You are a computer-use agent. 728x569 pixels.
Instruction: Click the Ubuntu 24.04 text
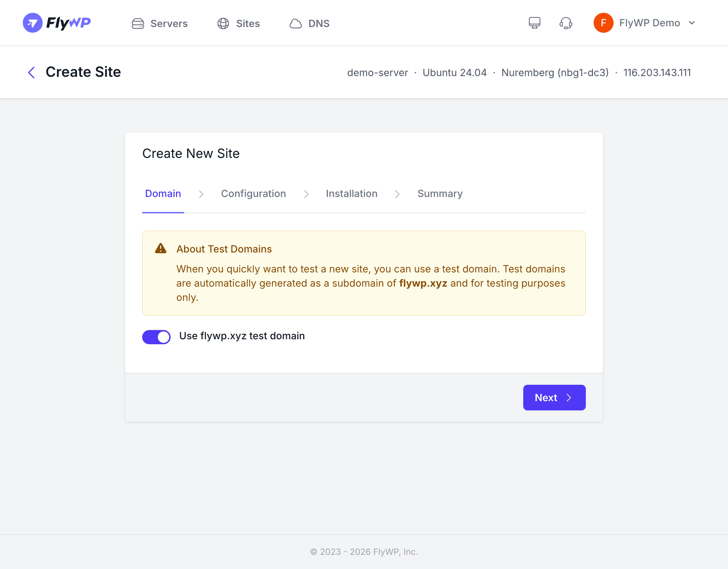coord(455,73)
